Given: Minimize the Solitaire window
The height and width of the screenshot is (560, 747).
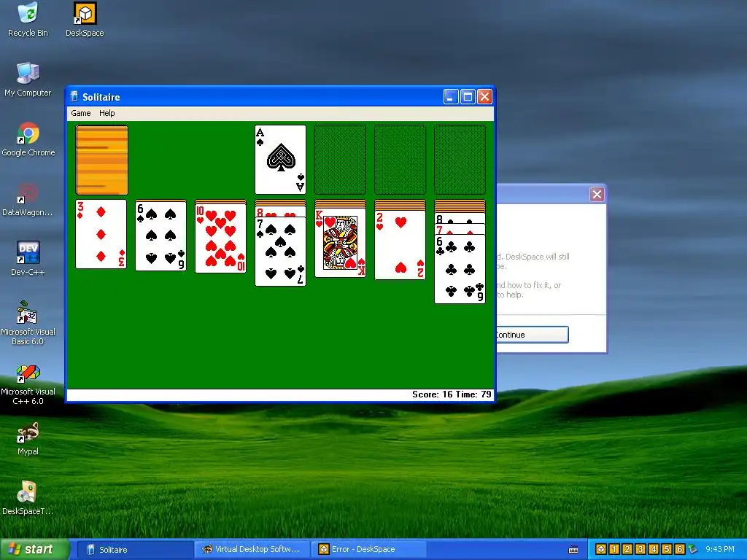Looking at the screenshot, I should pyautogui.click(x=451, y=97).
